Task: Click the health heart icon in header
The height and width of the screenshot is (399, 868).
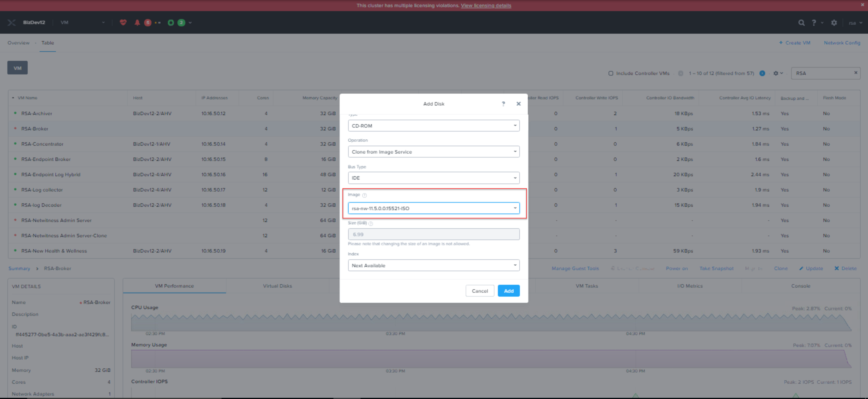Action: pos(123,23)
